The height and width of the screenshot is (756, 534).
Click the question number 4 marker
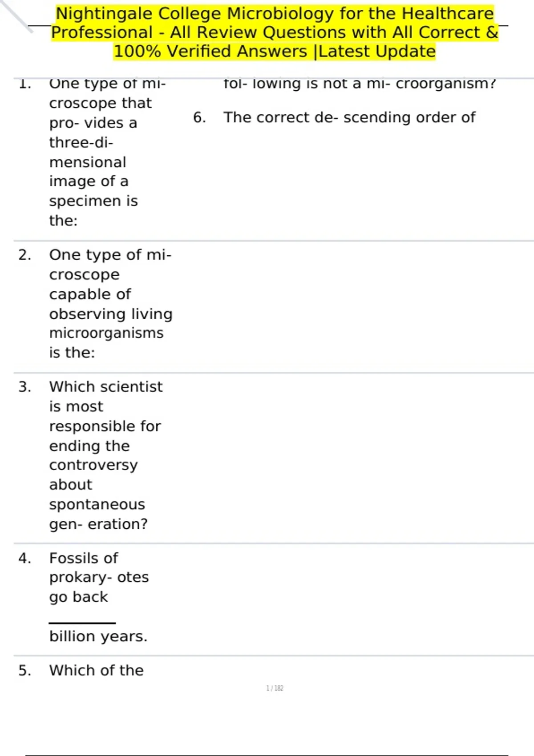(25, 558)
